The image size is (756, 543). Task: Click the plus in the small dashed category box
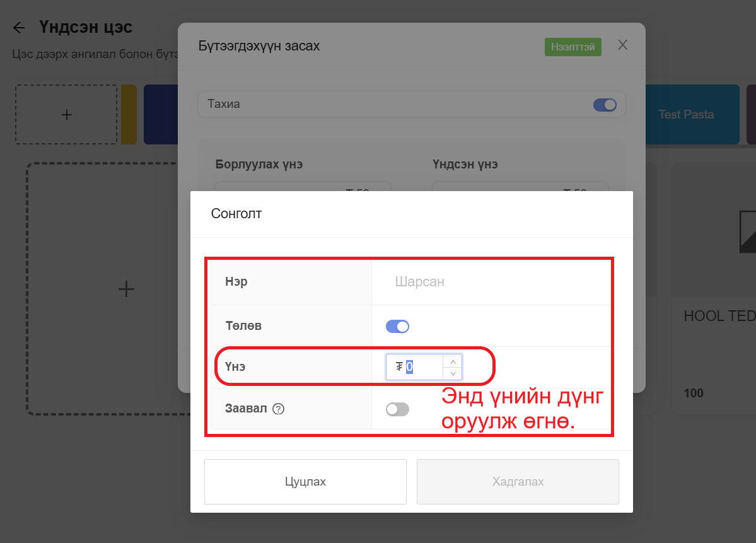click(66, 115)
